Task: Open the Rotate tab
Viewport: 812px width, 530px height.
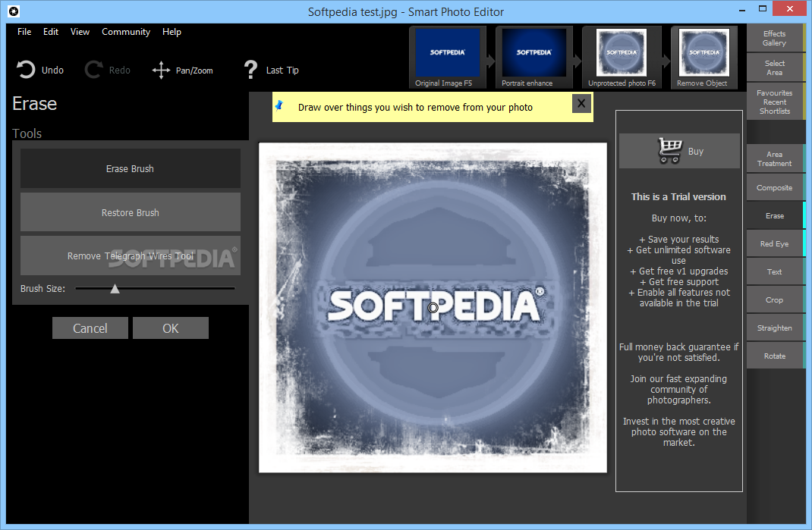Action: 774,356
